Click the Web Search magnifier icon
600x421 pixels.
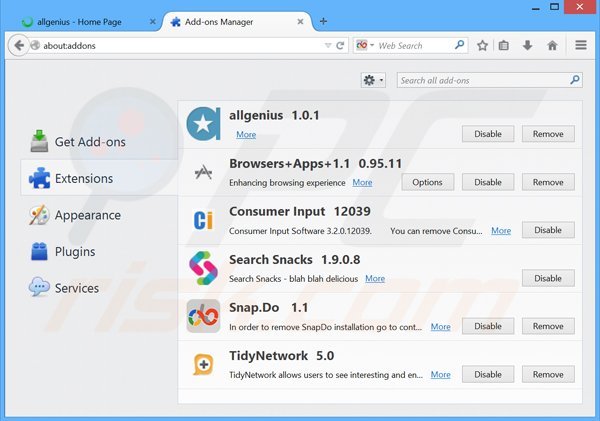tap(459, 45)
